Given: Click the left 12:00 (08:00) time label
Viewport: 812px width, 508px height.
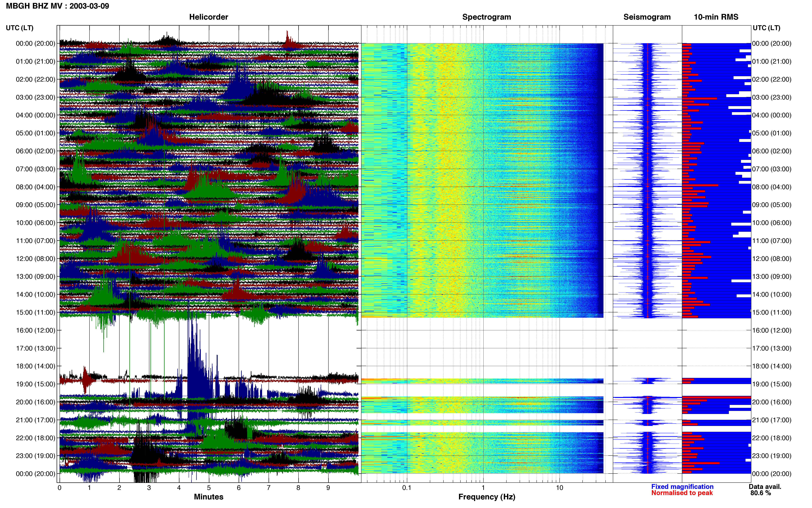Looking at the screenshot, I should 36,259.
